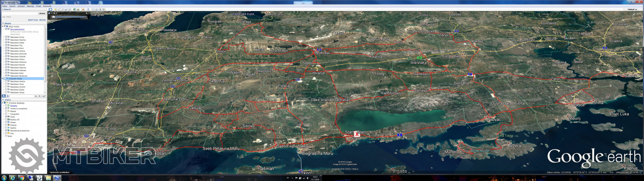Open the Nástroje menu
644x181 pixels.
tap(30, 6)
